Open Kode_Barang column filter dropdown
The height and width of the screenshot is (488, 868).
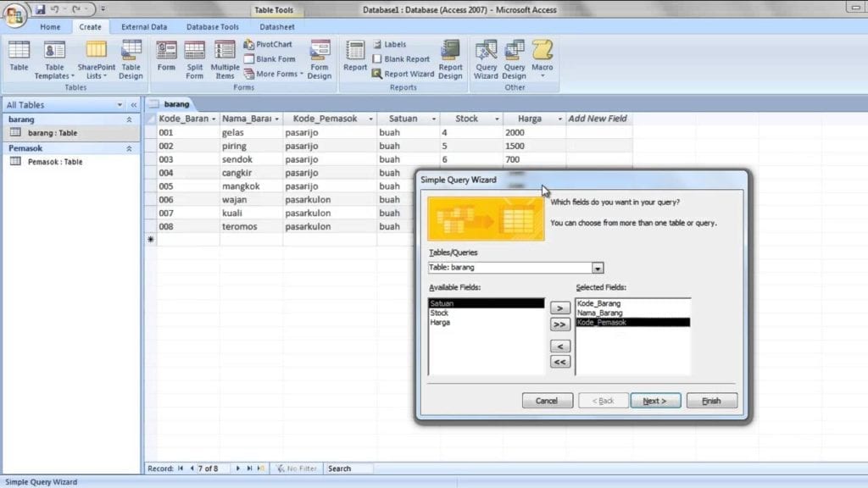coord(214,119)
